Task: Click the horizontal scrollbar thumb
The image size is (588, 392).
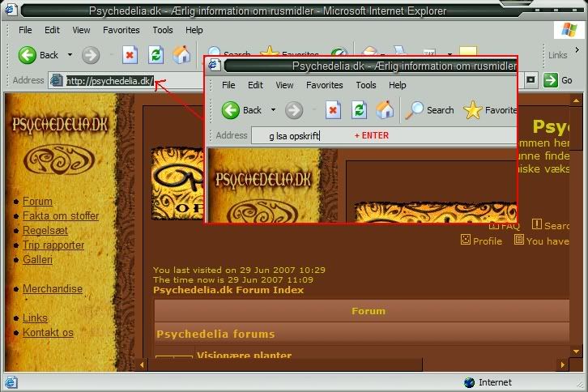Action: coord(285,364)
